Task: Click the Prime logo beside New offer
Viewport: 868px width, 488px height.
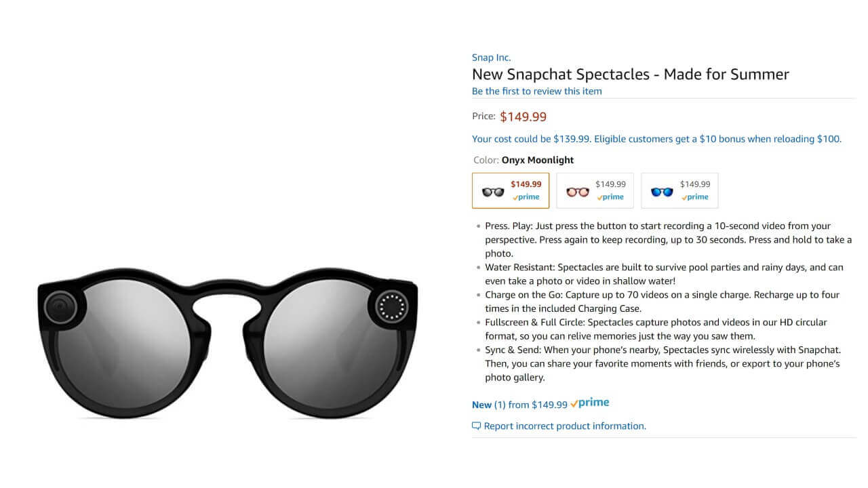Action: (x=590, y=403)
